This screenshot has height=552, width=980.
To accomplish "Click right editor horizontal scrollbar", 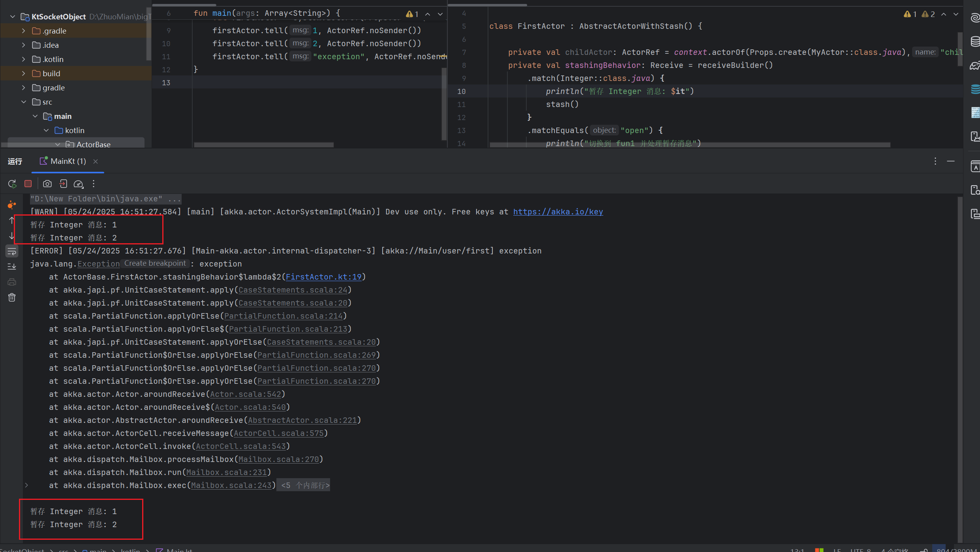I will 690,145.
